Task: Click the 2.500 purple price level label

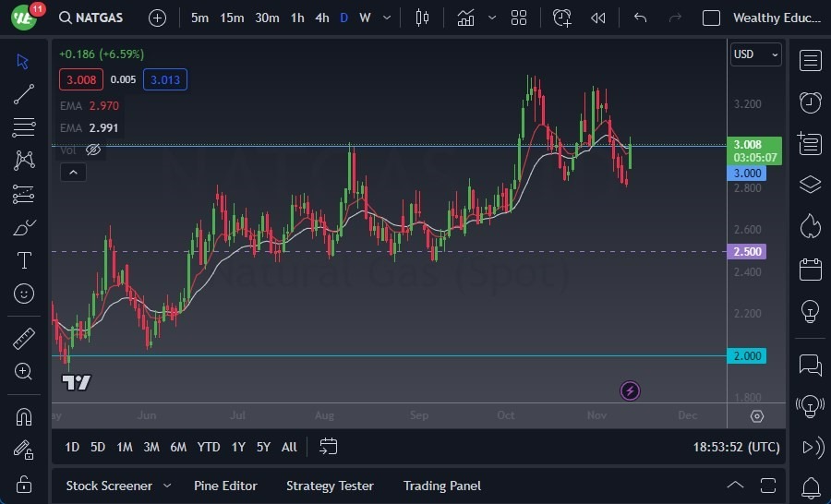Action: tap(747, 251)
